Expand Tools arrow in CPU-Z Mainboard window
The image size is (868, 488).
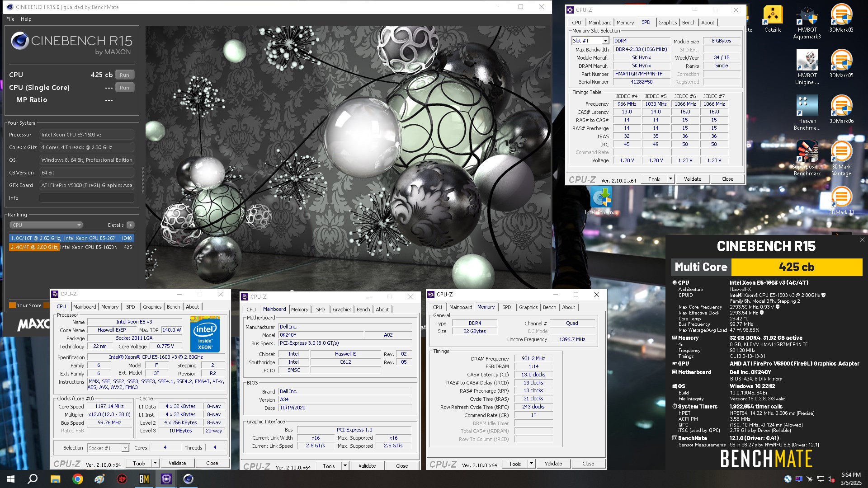pyautogui.click(x=345, y=466)
